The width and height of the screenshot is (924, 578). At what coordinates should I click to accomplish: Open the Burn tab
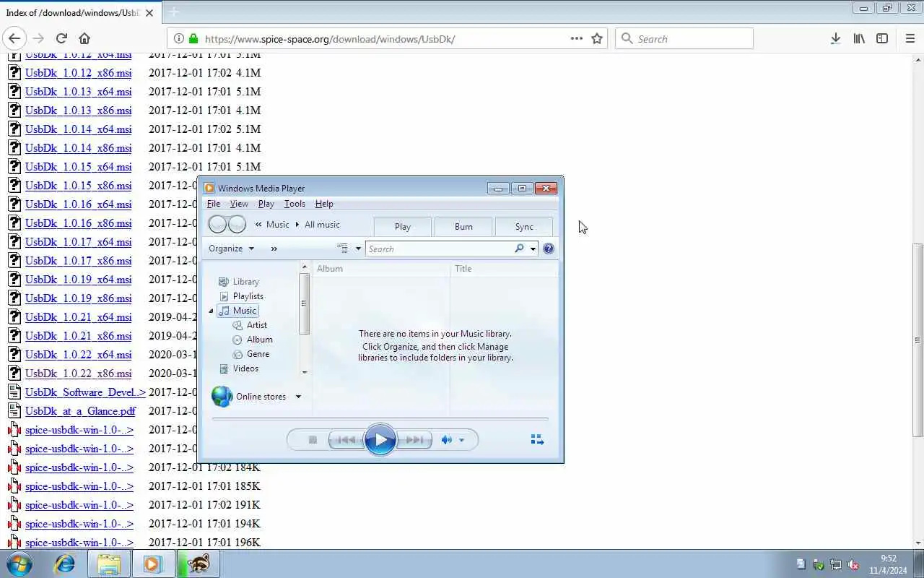[x=463, y=226]
